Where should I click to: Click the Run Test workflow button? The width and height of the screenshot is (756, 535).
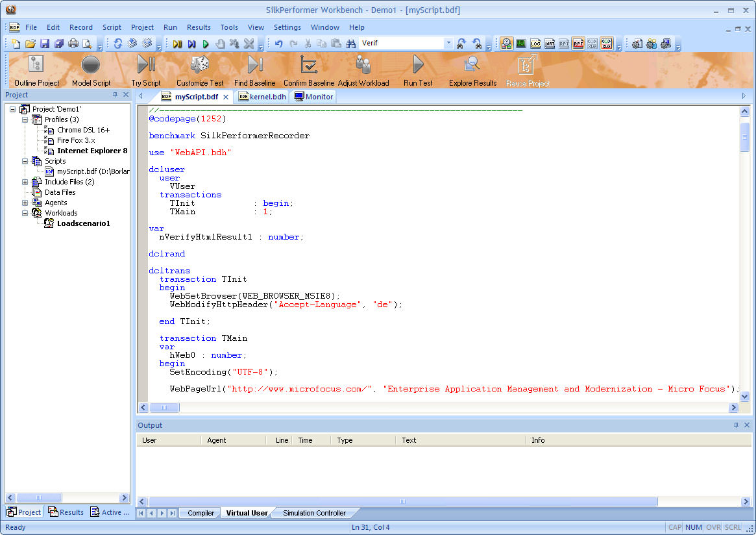(x=418, y=70)
